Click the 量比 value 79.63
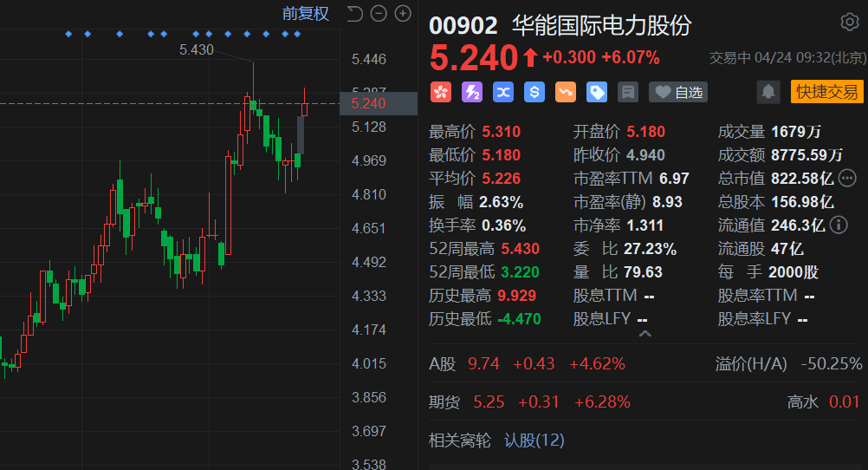Screen dimensions: 868x470 click(643, 272)
